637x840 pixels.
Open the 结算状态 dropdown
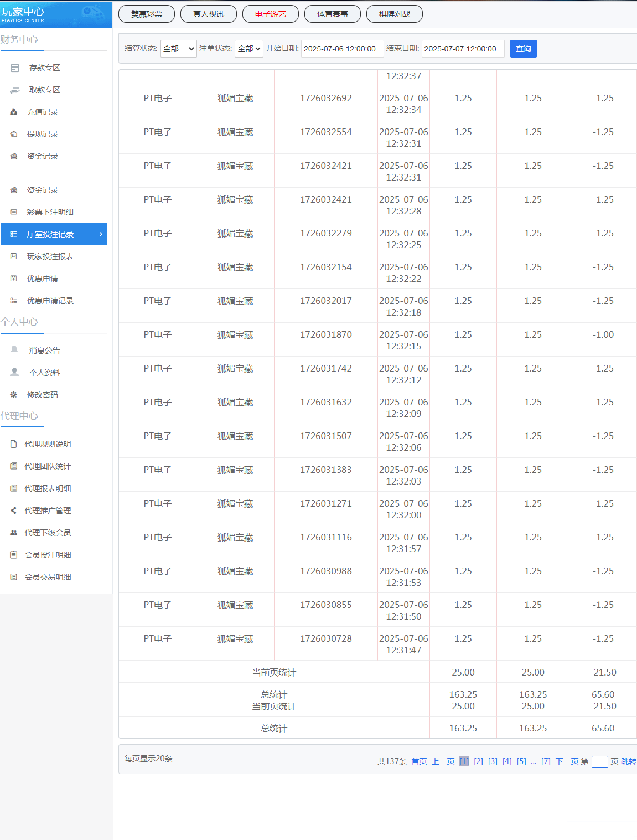point(178,49)
